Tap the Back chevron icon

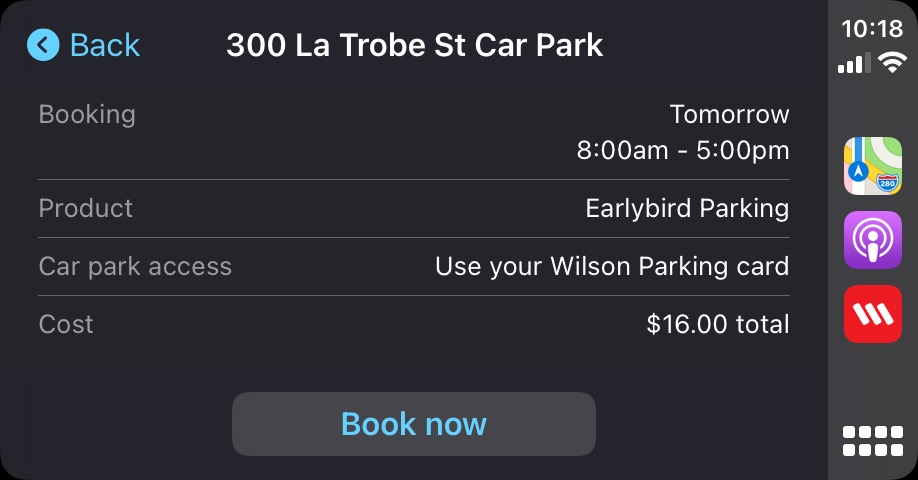tap(43, 45)
